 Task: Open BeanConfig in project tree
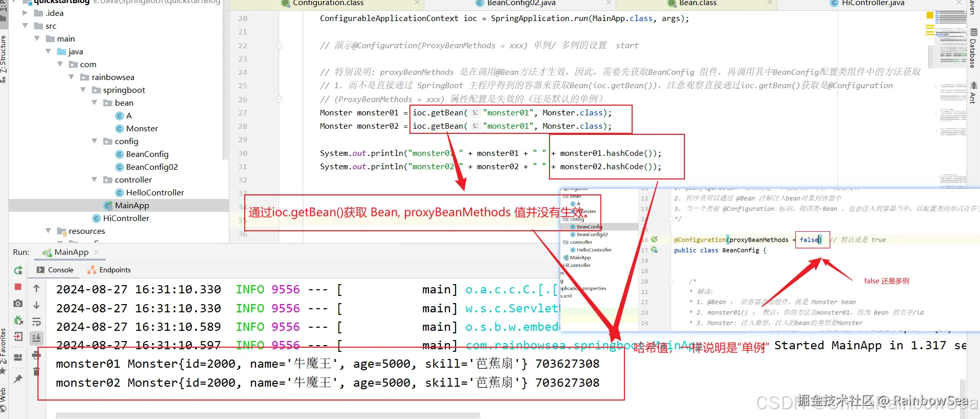[142, 154]
